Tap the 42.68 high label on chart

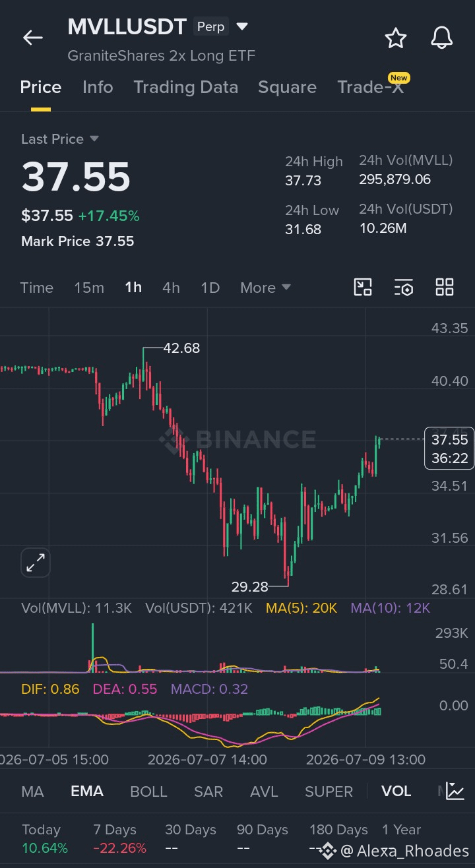pyautogui.click(x=181, y=348)
